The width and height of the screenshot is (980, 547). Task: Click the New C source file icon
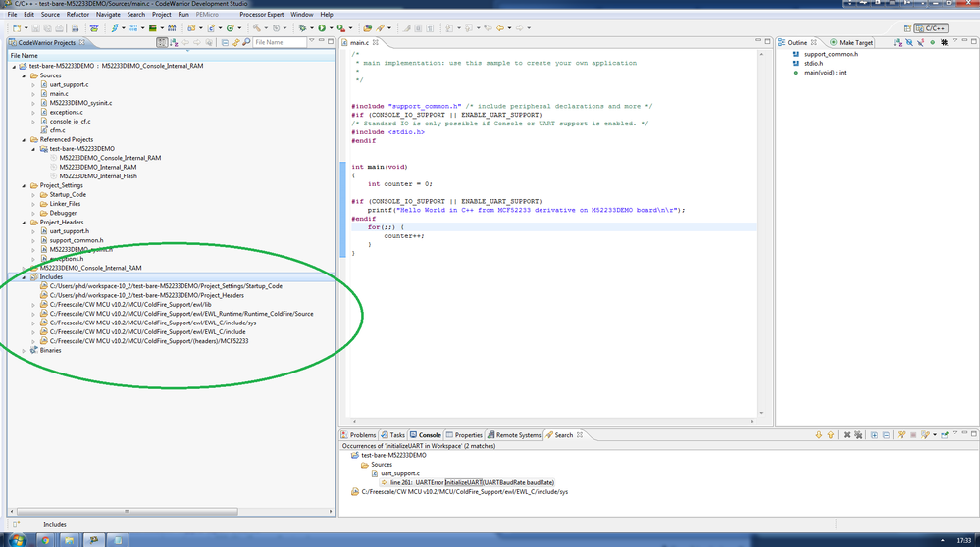pyautogui.click(x=211, y=28)
